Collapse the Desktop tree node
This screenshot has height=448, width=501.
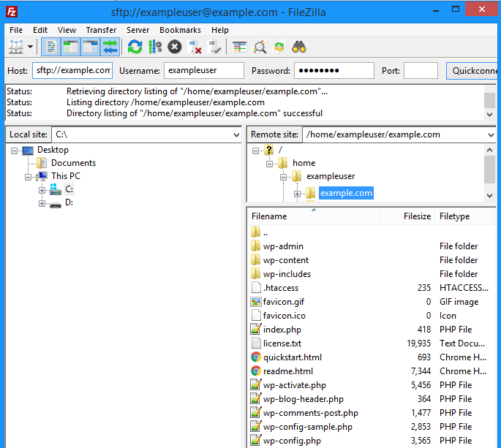point(14,151)
